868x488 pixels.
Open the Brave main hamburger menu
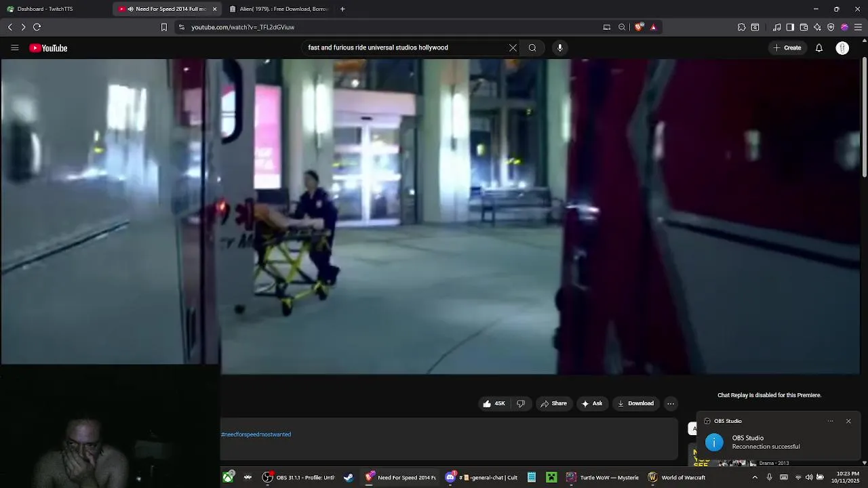[858, 27]
